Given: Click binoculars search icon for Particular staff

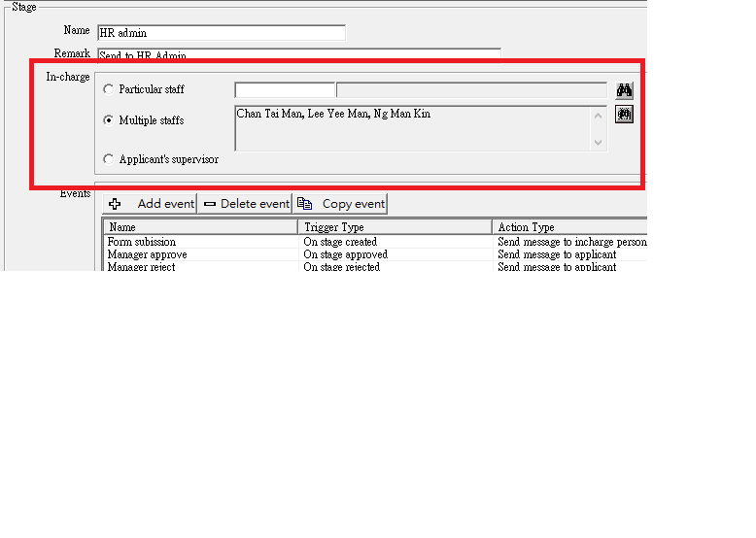Looking at the screenshot, I should (625, 90).
